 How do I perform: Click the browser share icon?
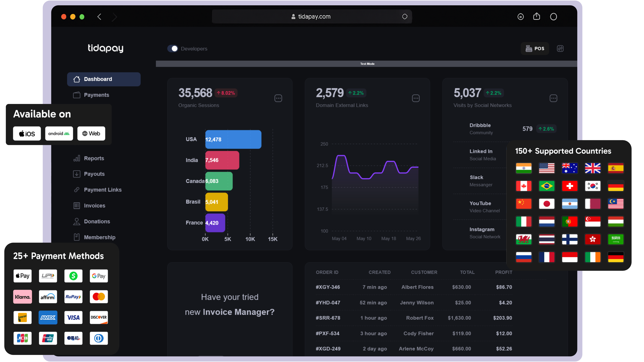tap(536, 17)
